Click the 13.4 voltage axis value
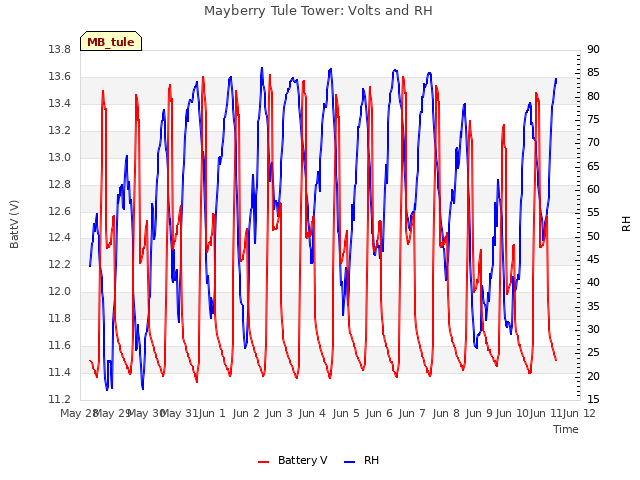This screenshot has height=480, width=640. [60, 104]
